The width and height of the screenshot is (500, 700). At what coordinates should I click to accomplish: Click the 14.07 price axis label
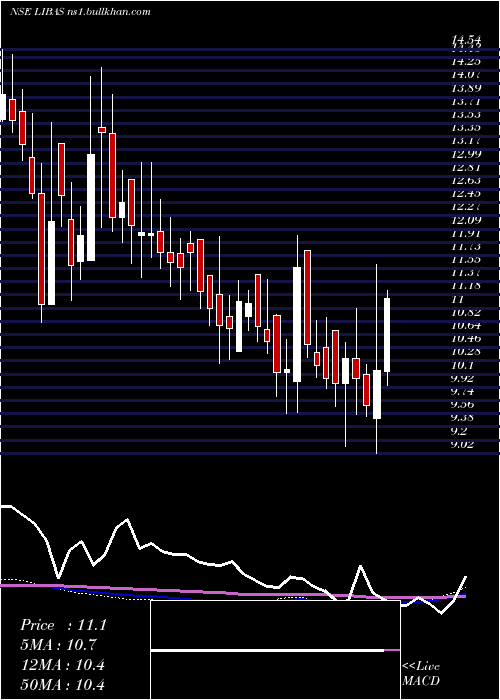466,75
